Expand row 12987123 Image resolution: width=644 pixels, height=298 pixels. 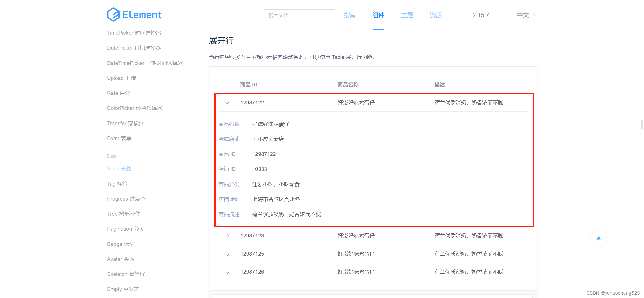(228, 236)
